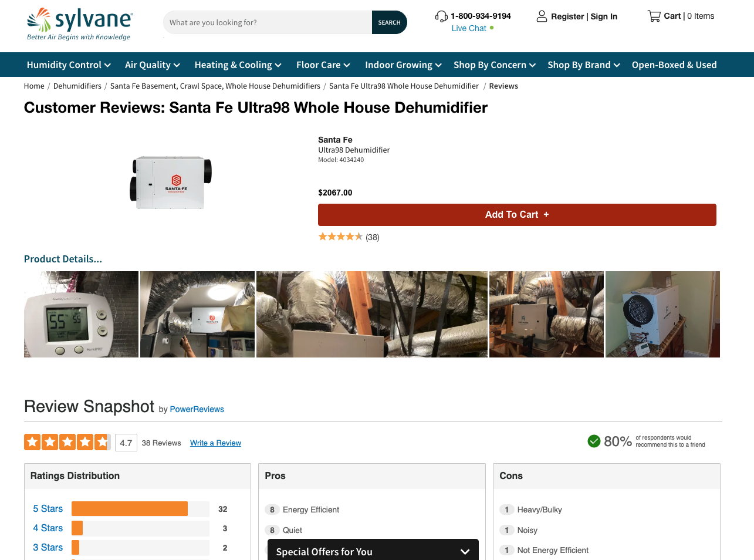Open the Open-Boxed & Used section

[674, 65]
